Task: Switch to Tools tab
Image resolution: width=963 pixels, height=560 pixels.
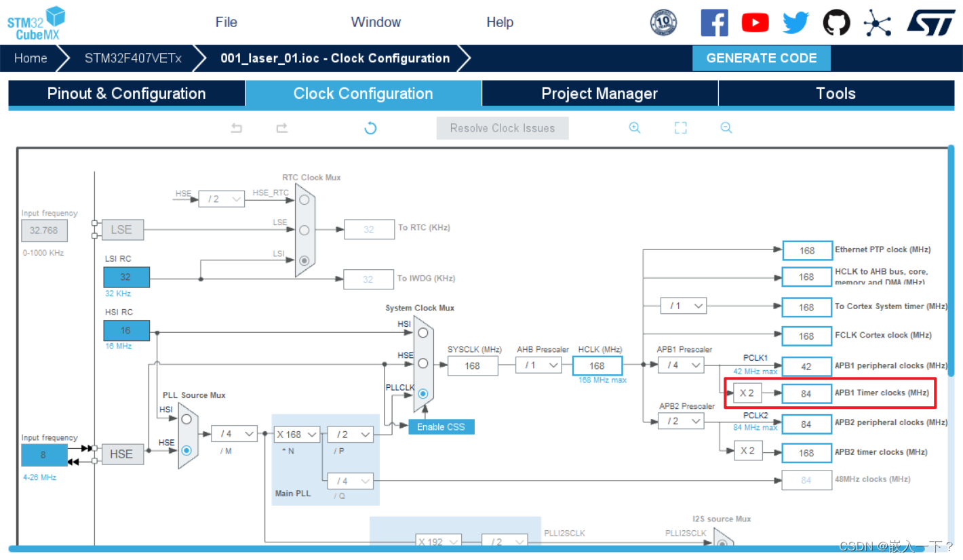Action: click(836, 94)
